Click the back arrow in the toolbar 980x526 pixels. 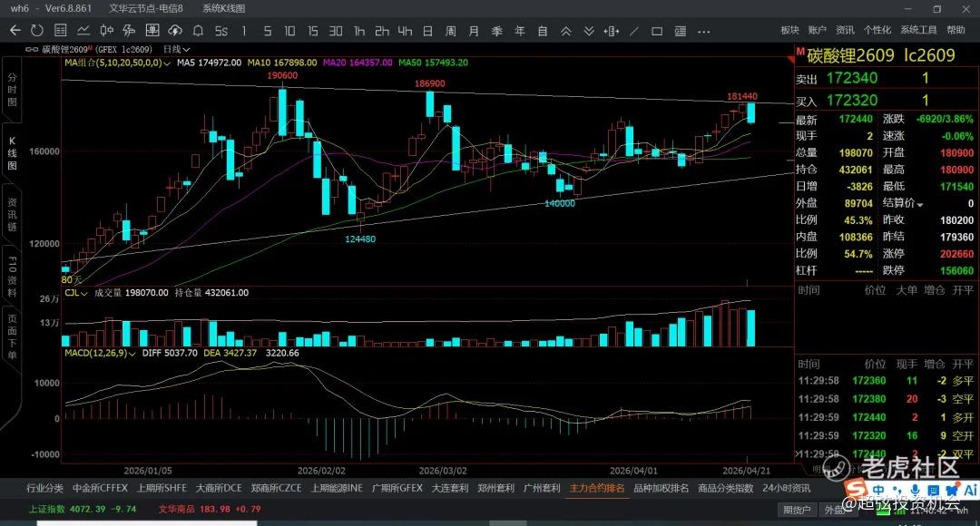pos(15,31)
